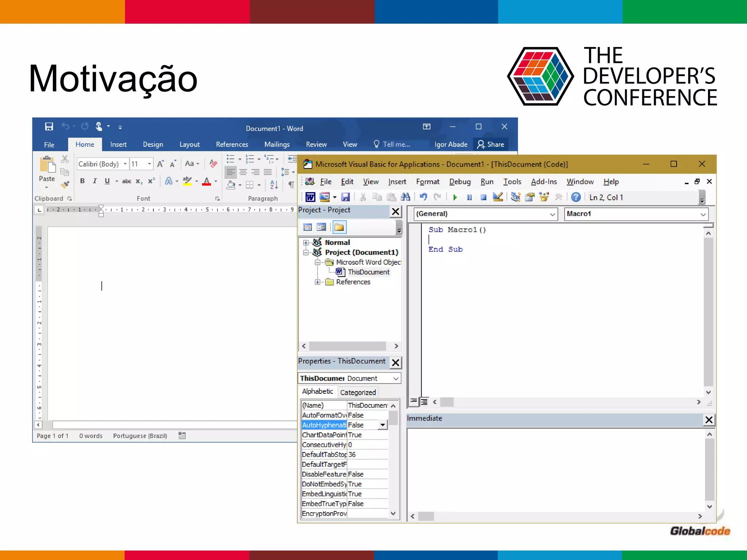Click the Share button in Word
This screenshot has width=747, height=560.
491,144
